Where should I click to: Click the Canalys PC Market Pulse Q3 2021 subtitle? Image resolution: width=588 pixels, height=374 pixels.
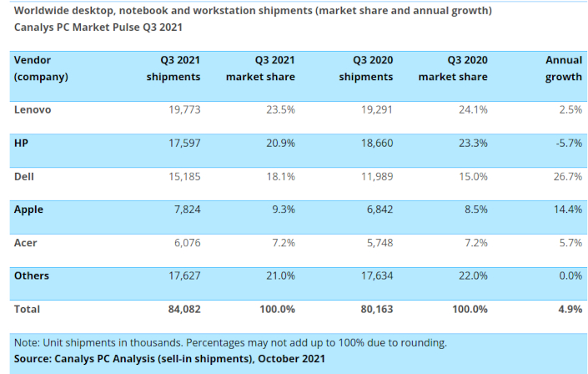click(x=98, y=27)
